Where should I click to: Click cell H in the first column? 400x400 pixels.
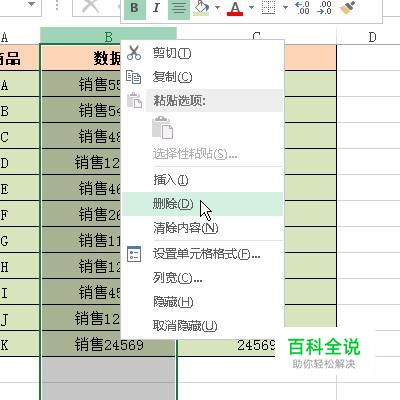pyautogui.click(x=19, y=266)
